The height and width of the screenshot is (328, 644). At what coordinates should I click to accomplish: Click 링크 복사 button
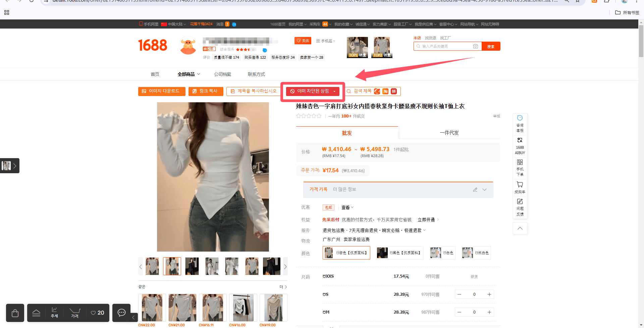coord(206,91)
